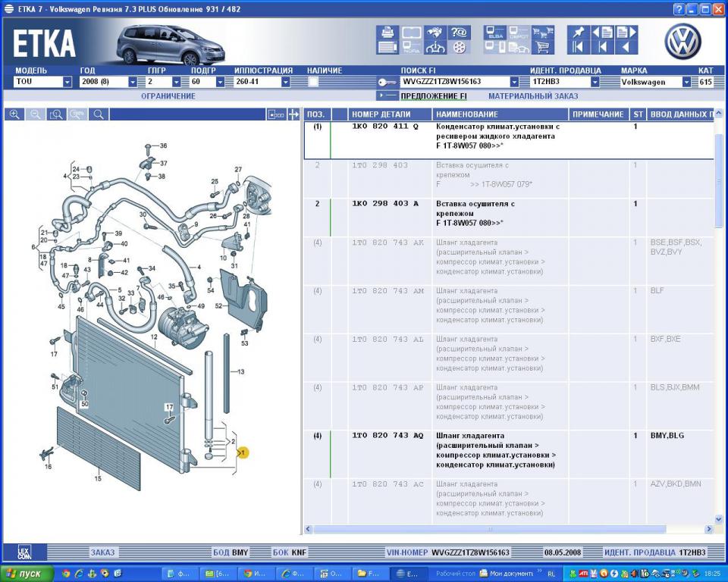Click the НАИМЕНОВАНИЕ column header
The width and height of the screenshot is (728, 582).
coord(500,114)
